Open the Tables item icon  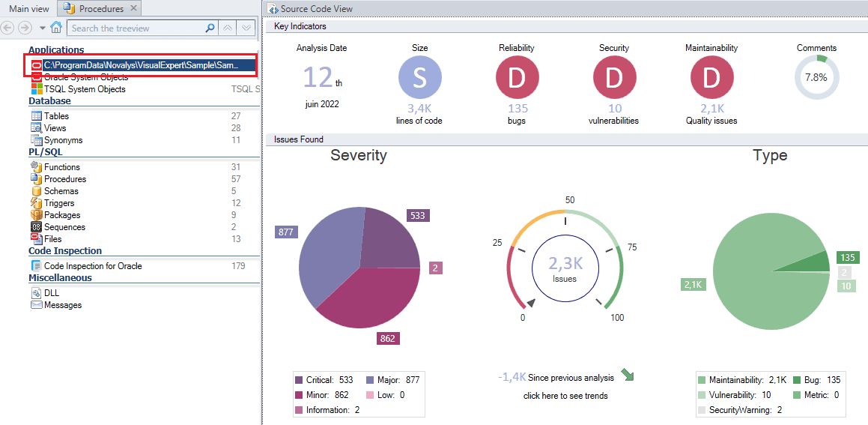(37, 116)
